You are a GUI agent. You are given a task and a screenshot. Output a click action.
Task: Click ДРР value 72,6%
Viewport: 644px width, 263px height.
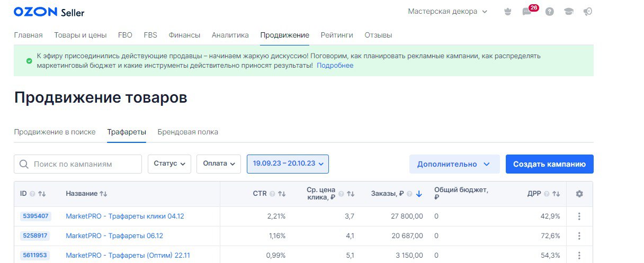[x=550, y=236]
